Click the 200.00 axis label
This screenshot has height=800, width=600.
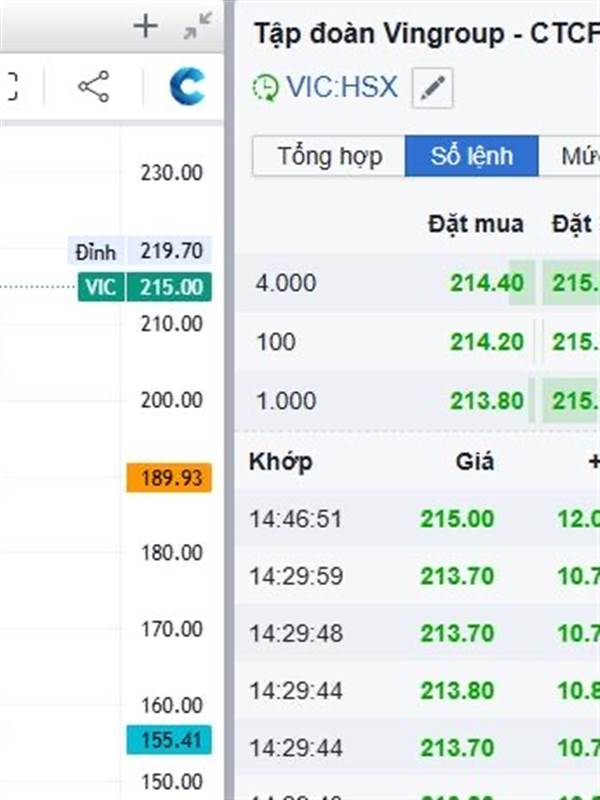[x=171, y=399]
